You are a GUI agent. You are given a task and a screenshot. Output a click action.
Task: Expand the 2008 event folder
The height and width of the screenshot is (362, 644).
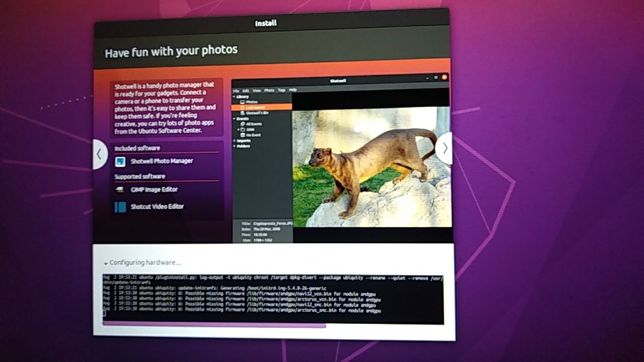pyautogui.click(x=238, y=129)
